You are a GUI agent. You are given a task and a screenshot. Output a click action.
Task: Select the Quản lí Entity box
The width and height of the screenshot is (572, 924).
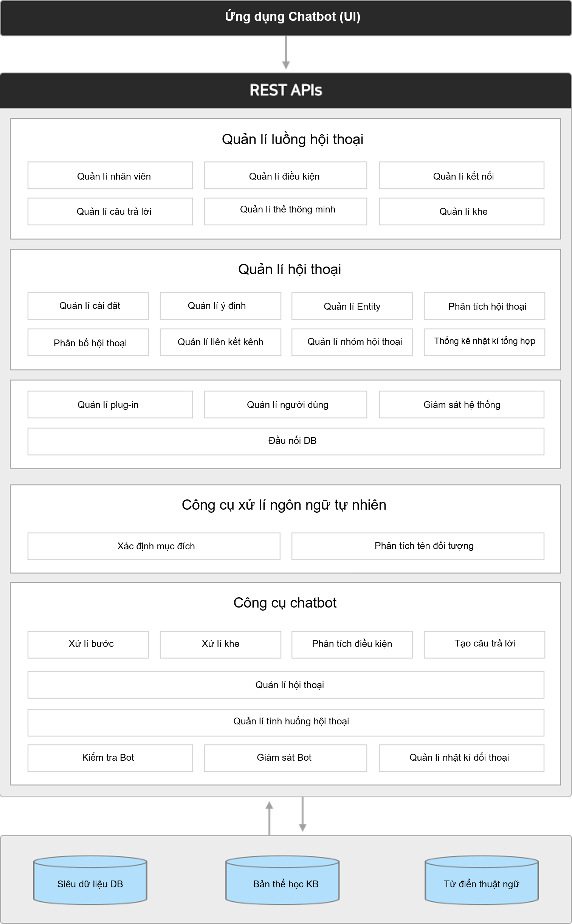352,306
